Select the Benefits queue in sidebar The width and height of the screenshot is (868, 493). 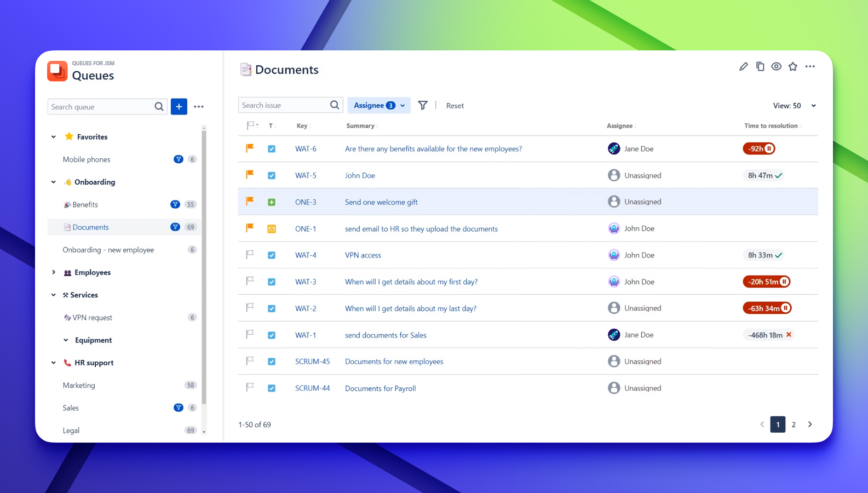coord(85,204)
